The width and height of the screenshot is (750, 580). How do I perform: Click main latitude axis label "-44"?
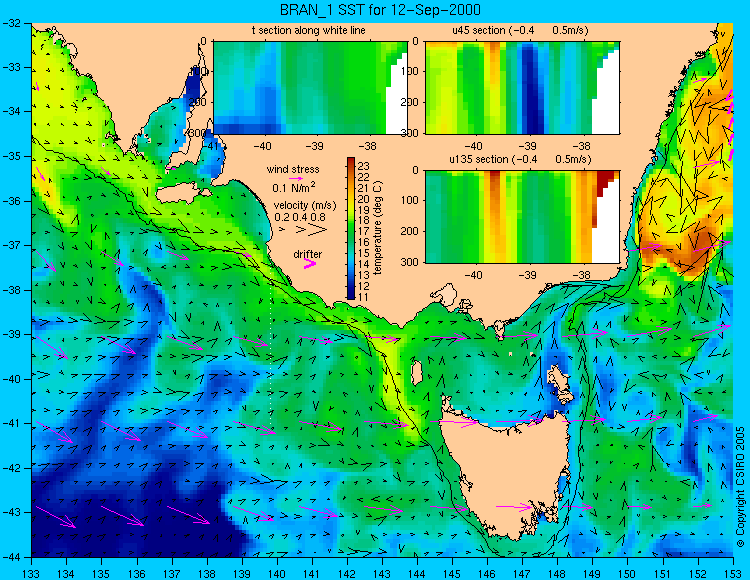pyautogui.click(x=11, y=557)
